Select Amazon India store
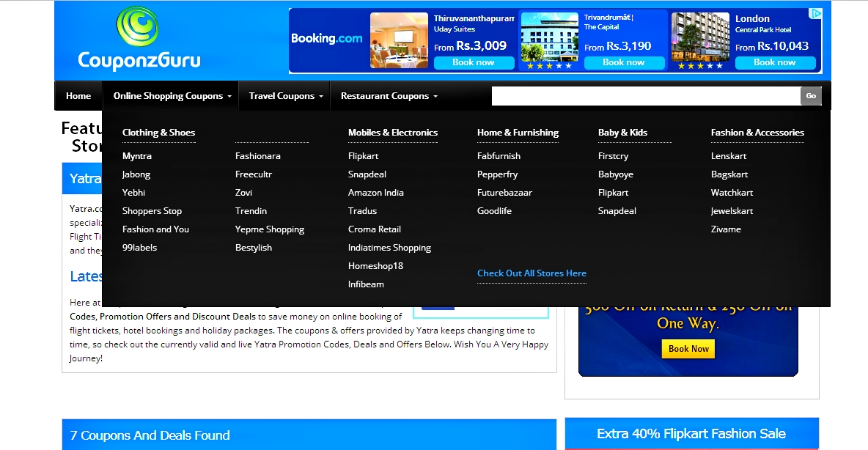Screen dimensions: 868x450 pyautogui.click(x=376, y=193)
